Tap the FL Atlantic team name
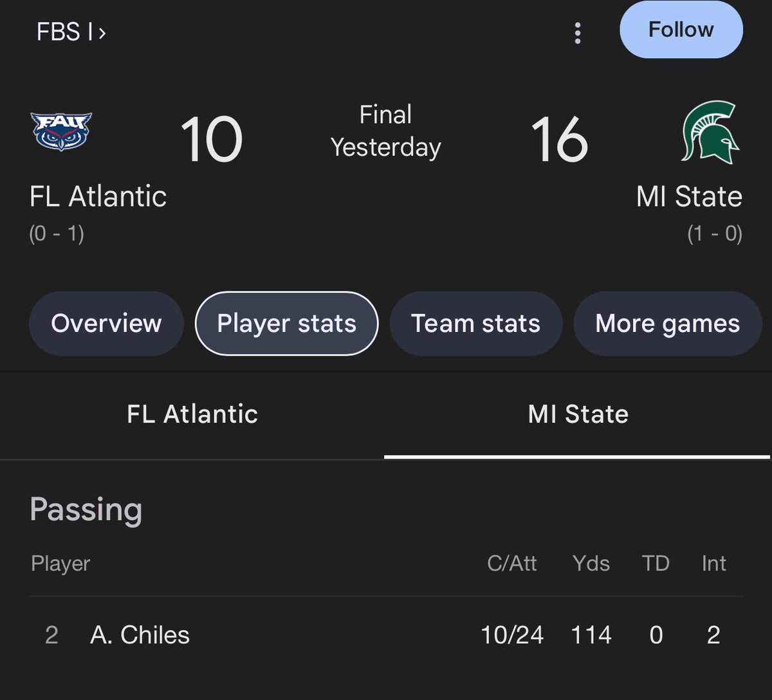 pyautogui.click(x=98, y=196)
